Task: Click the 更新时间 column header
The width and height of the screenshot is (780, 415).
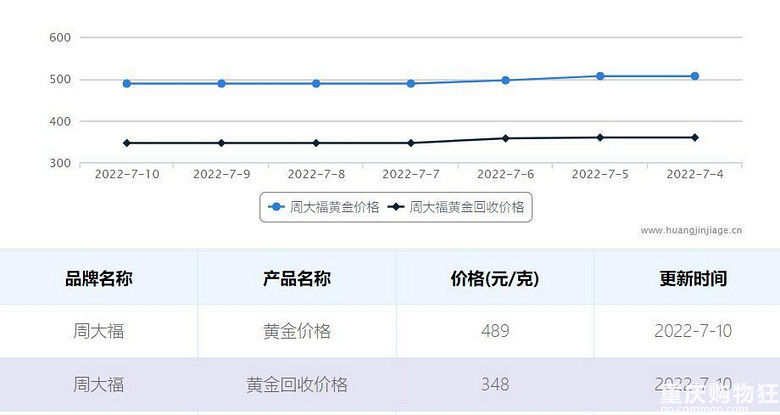Action: tap(693, 278)
